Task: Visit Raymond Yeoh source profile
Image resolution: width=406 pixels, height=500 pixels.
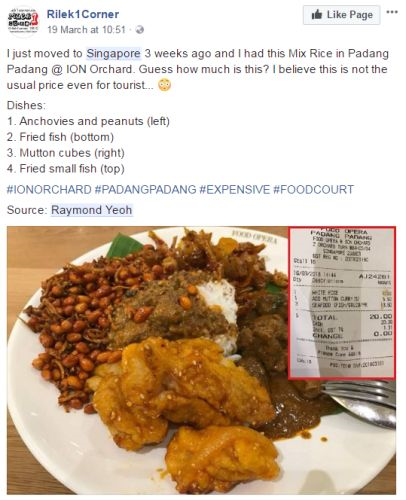Action: point(92,210)
